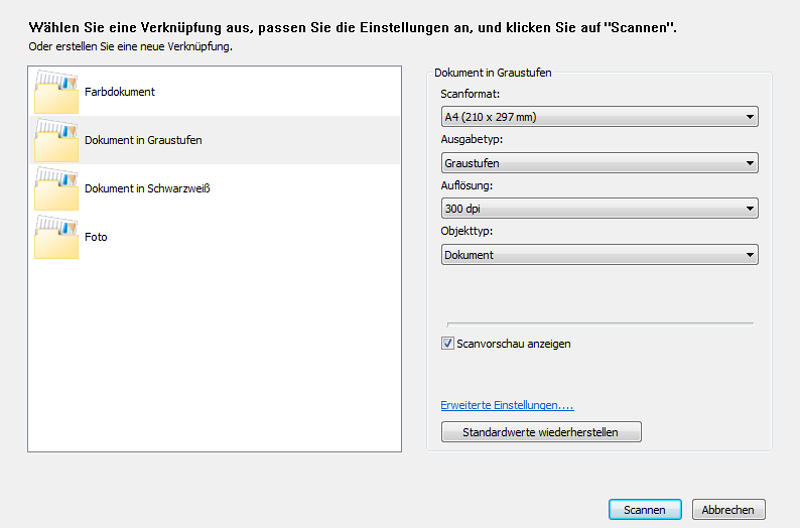Click the Scanformat dropdown arrow
800x528 pixels.
(749, 117)
